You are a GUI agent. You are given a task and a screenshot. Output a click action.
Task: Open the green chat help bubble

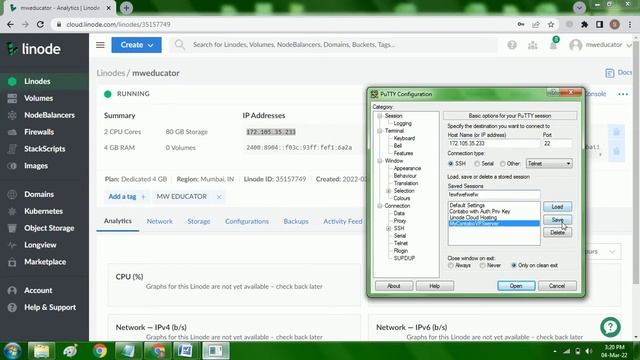click(x=610, y=327)
